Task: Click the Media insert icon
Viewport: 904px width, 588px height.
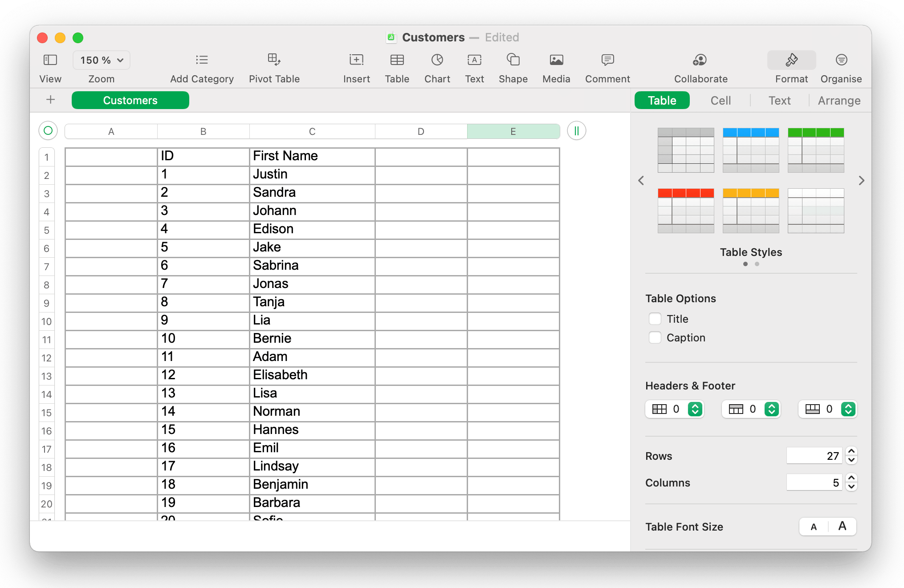Action: 556,59
